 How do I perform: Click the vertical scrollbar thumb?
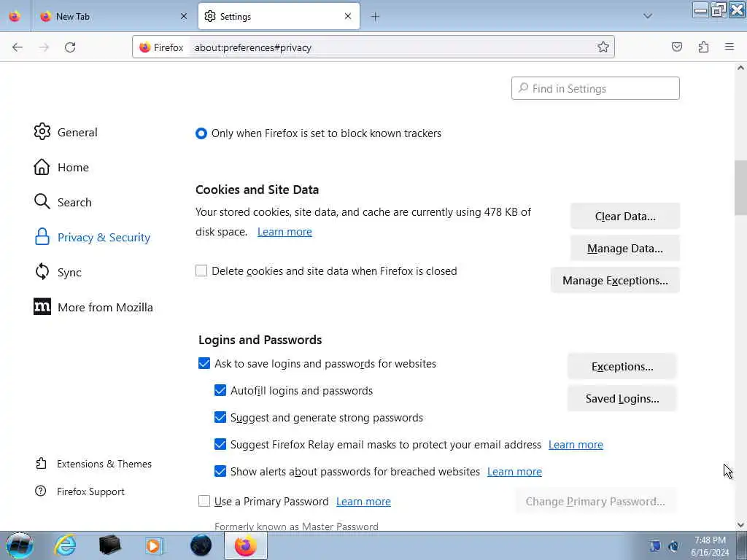point(740,187)
